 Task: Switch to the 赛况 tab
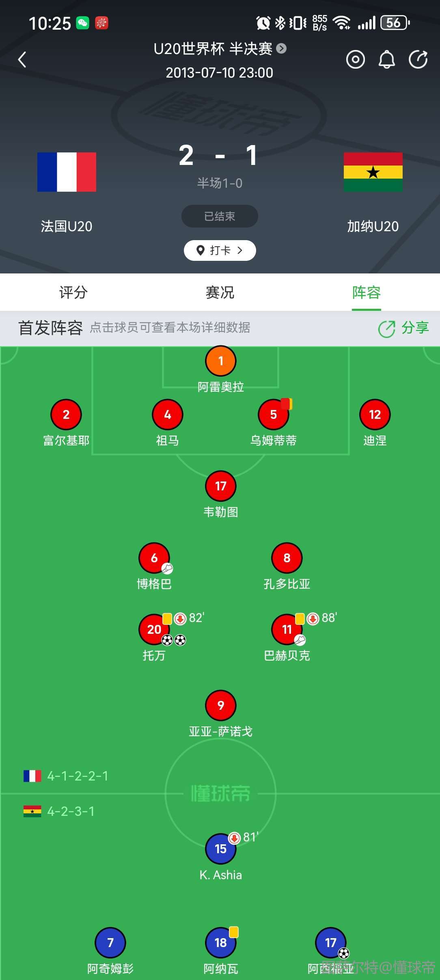[x=220, y=292]
